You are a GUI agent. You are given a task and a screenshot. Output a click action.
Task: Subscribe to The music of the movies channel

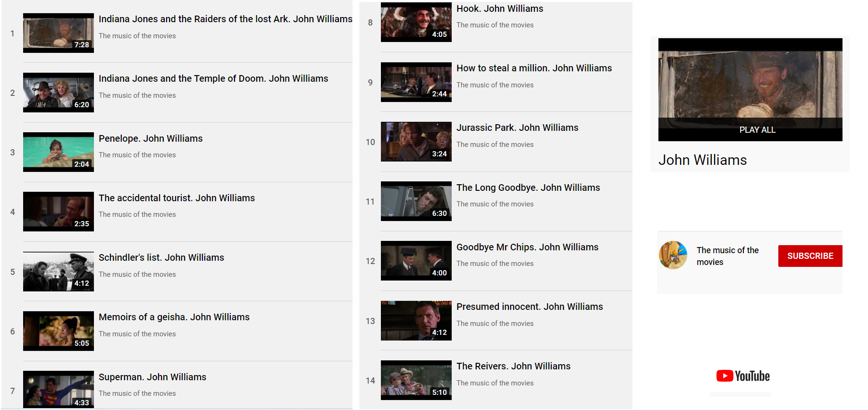(x=810, y=256)
